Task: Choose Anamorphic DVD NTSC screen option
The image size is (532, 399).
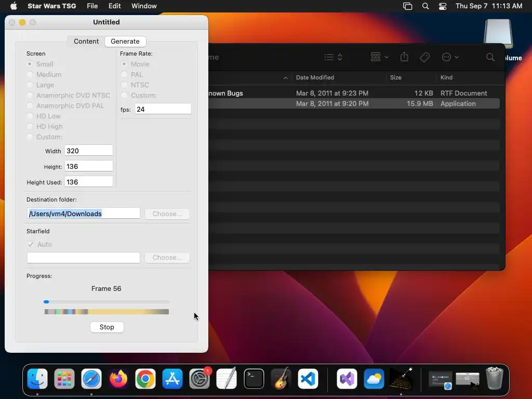Action: [x=30, y=96]
